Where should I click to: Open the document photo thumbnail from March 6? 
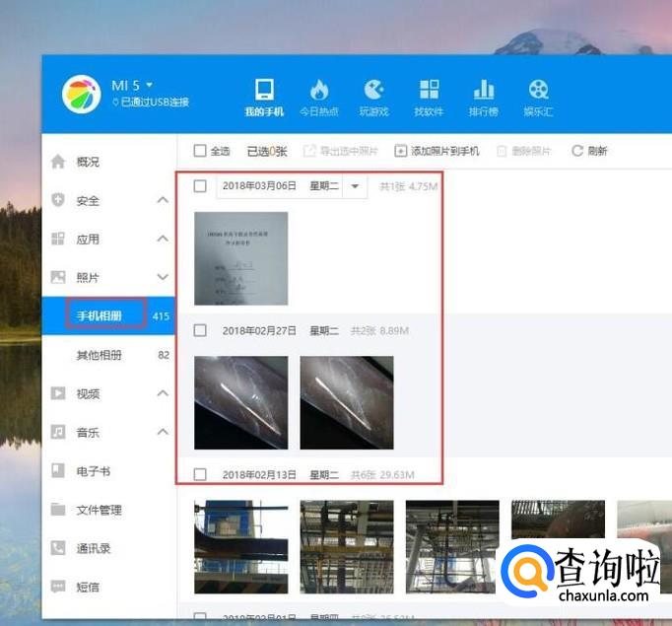241,258
